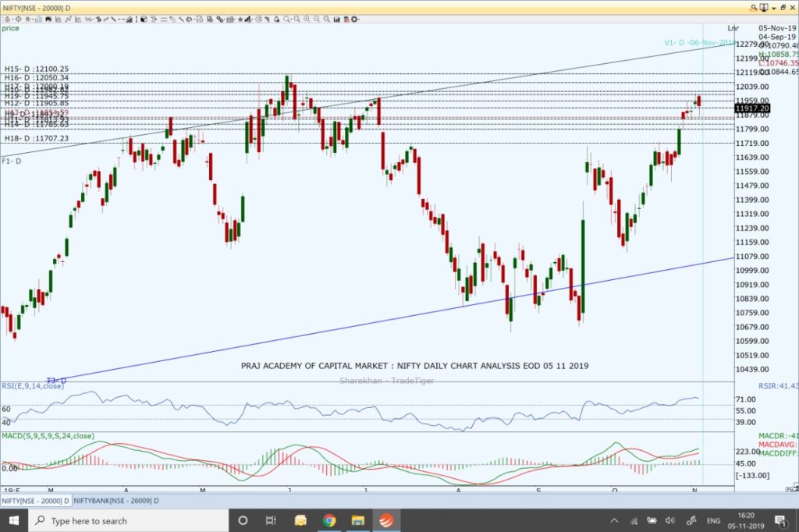Click the alert bell toolbar icon
This screenshot has width=799, height=532.
click(x=277, y=20)
